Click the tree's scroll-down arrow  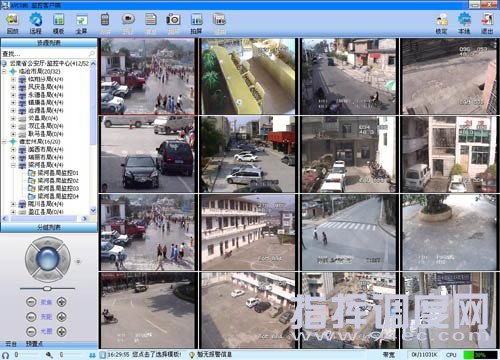(x=93, y=211)
